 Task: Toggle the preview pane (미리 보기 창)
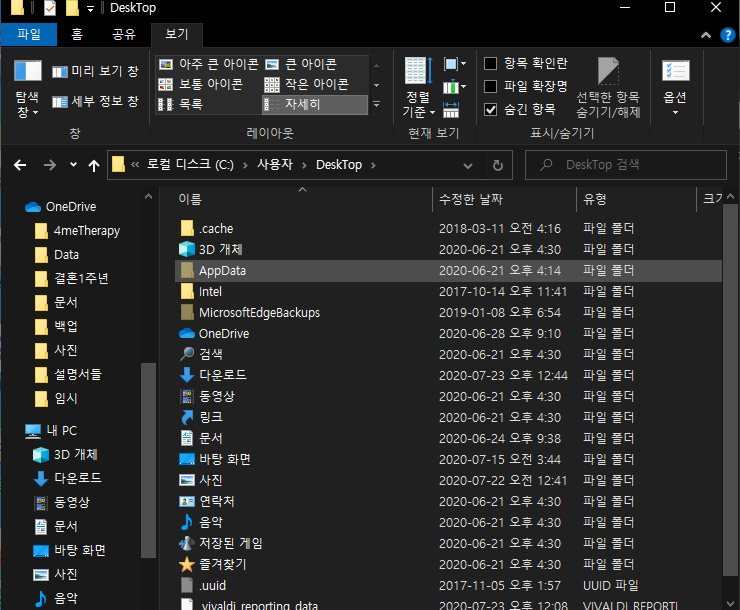click(95, 71)
